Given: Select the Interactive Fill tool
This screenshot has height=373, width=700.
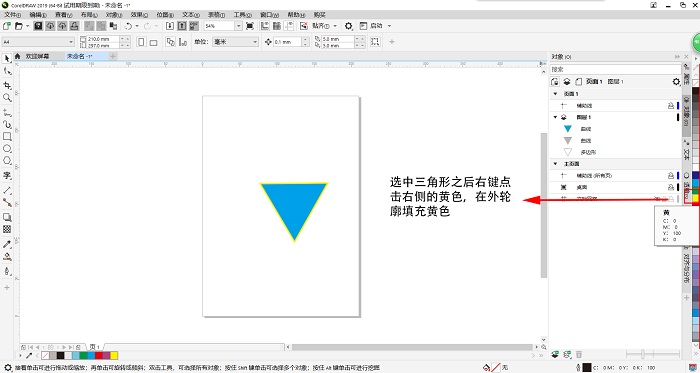Looking at the screenshot, I should [x=7, y=257].
